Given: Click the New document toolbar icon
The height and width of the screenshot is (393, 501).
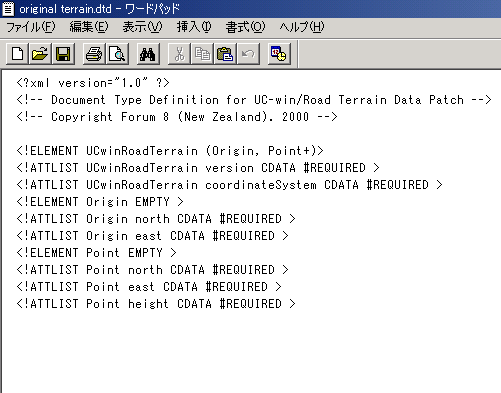Looking at the screenshot, I should click(x=17, y=54).
